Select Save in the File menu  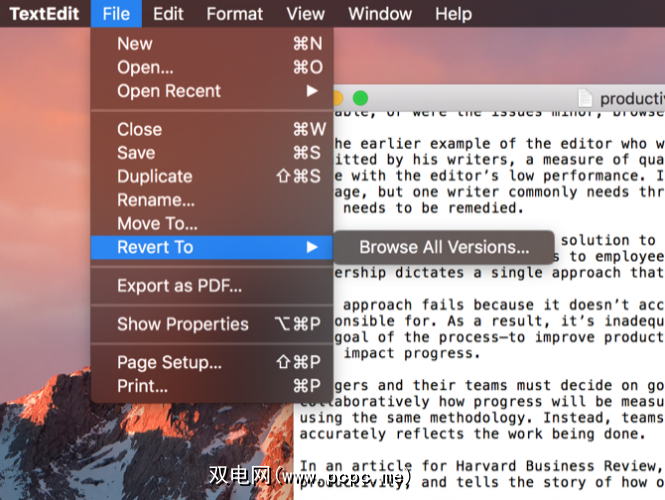[x=212, y=153]
